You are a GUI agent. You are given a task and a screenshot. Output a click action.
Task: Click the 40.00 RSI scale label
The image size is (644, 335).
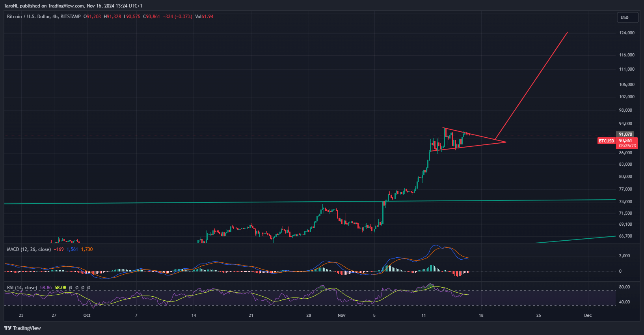point(624,302)
